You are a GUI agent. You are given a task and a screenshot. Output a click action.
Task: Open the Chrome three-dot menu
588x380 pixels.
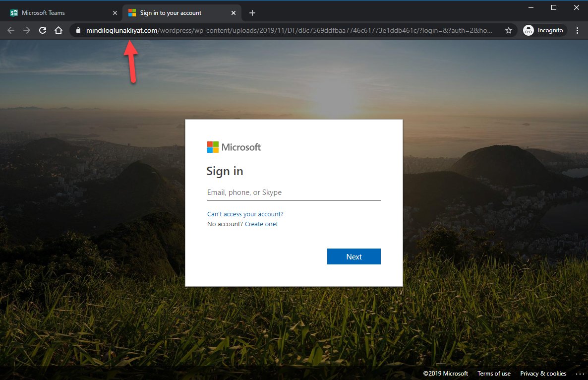pyautogui.click(x=577, y=30)
